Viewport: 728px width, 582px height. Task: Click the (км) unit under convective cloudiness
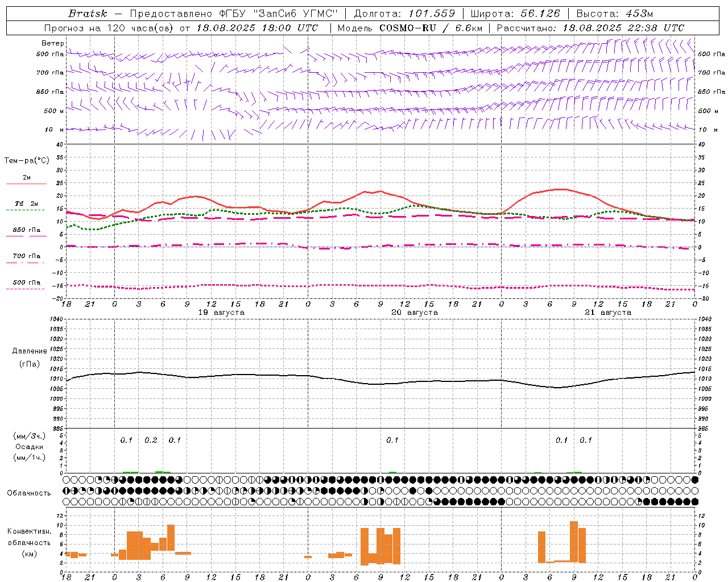[x=29, y=554]
